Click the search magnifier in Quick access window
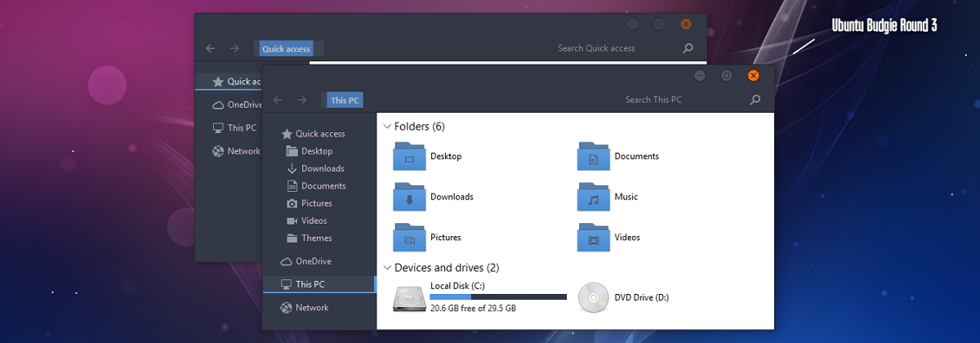The image size is (980, 343). click(x=688, y=48)
